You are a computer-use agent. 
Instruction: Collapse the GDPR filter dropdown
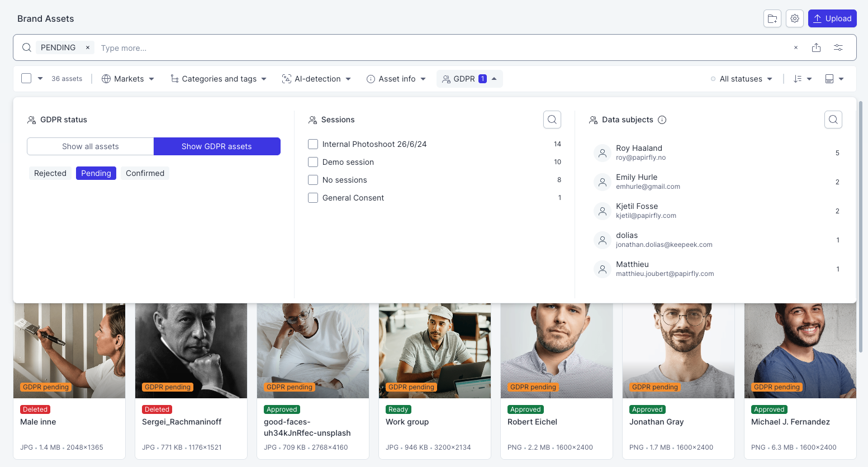point(469,79)
